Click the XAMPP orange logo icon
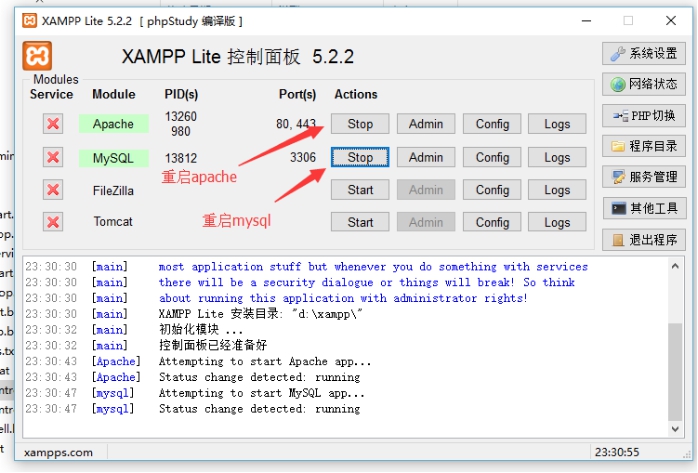This screenshot has width=698, height=473. pos(37,56)
